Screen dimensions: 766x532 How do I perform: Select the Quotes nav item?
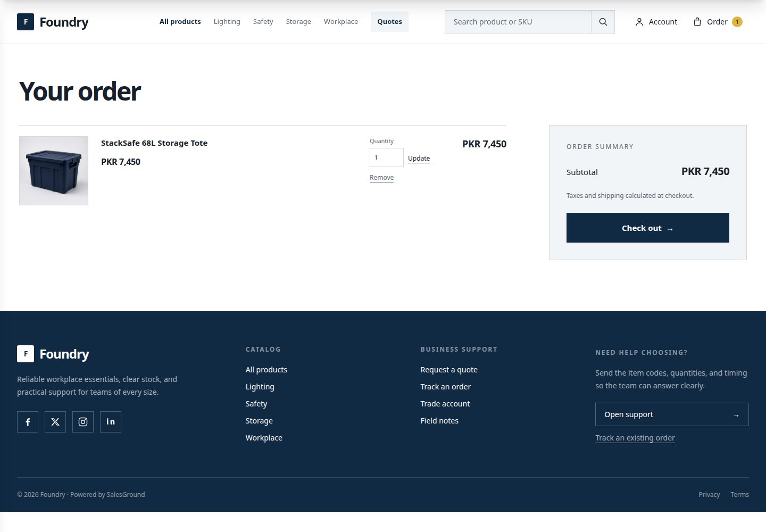tap(389, 22)
